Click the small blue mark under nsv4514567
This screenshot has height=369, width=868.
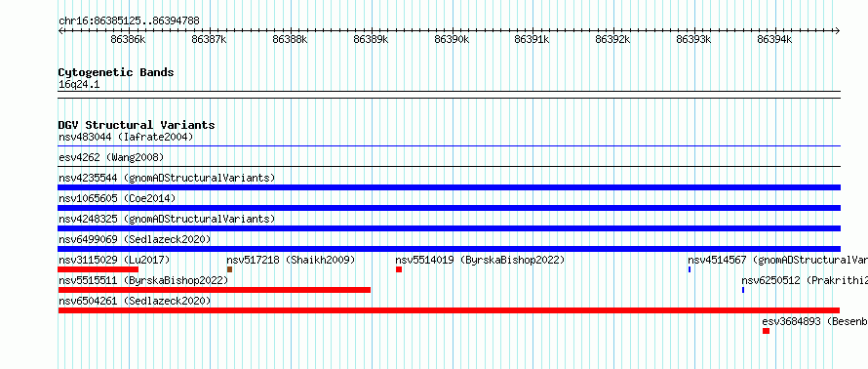click(x=690, y=269)
